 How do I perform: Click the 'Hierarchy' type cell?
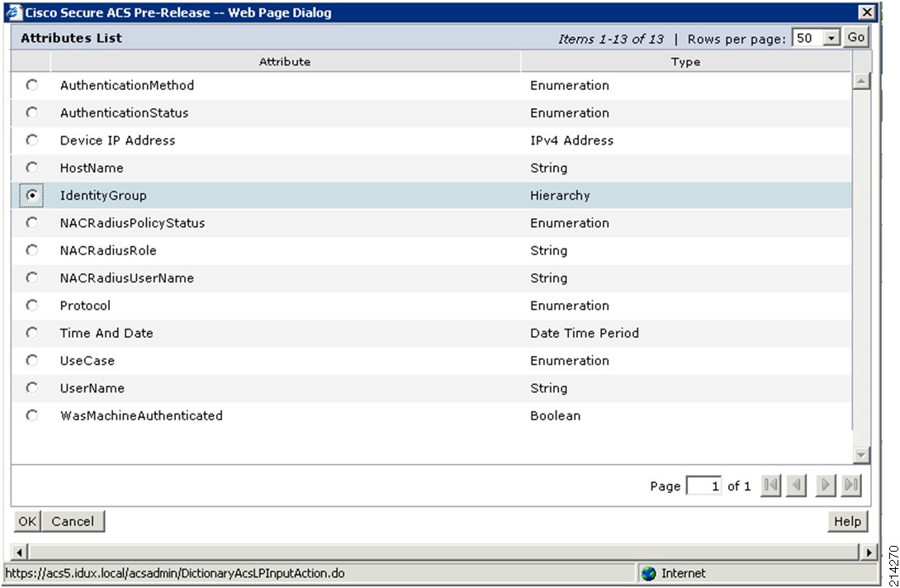pyautogui.click(x=560, y=196)
